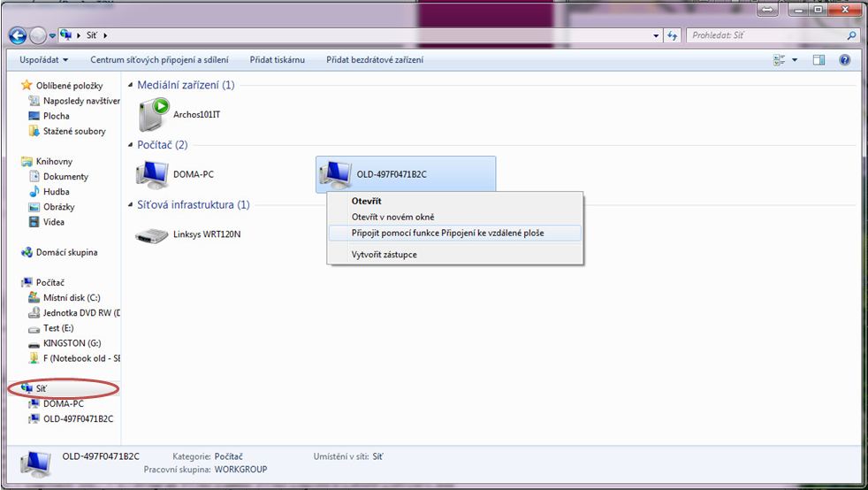The width and height of the screenshot is (868, 490).
Task: Click computer icon in details pane
Action: point(36,464)
